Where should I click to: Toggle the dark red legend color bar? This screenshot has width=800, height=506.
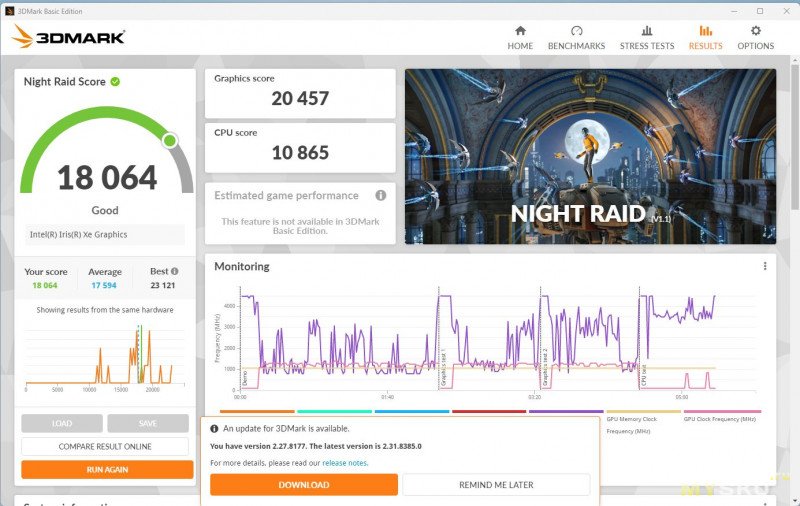pyautogui.click(x=489, y=411)
